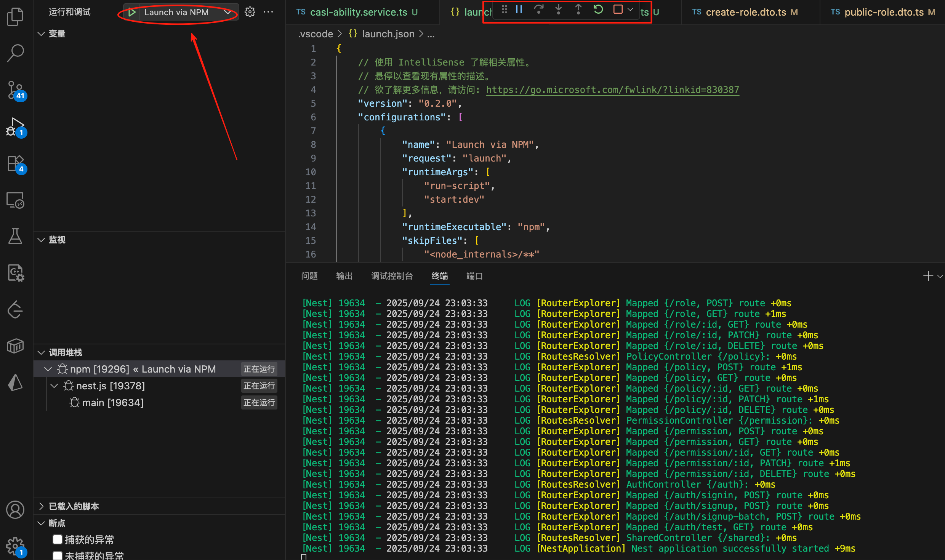Select the 终端 panel tab
The height and width of the screenshot is (560, 945).
click(x=440, y=276)
